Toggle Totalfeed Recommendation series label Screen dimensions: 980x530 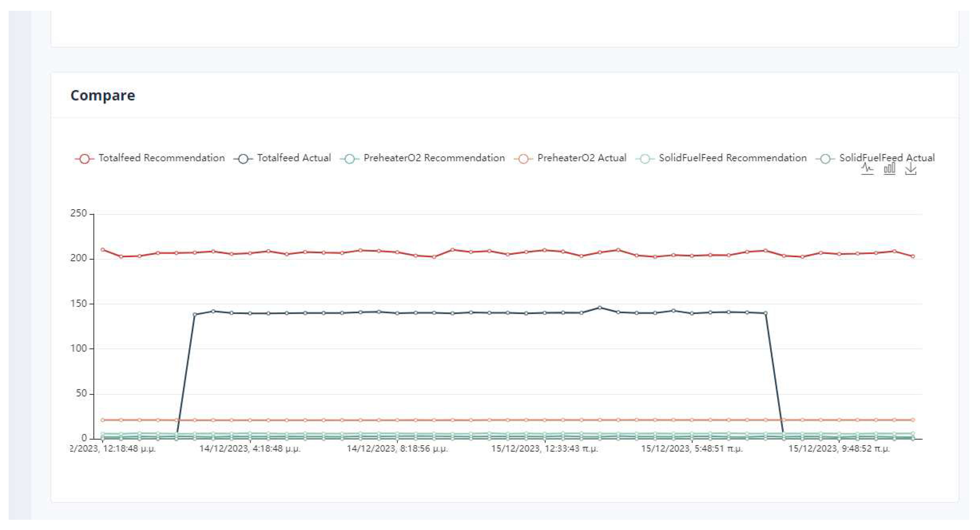coord(161,158)
